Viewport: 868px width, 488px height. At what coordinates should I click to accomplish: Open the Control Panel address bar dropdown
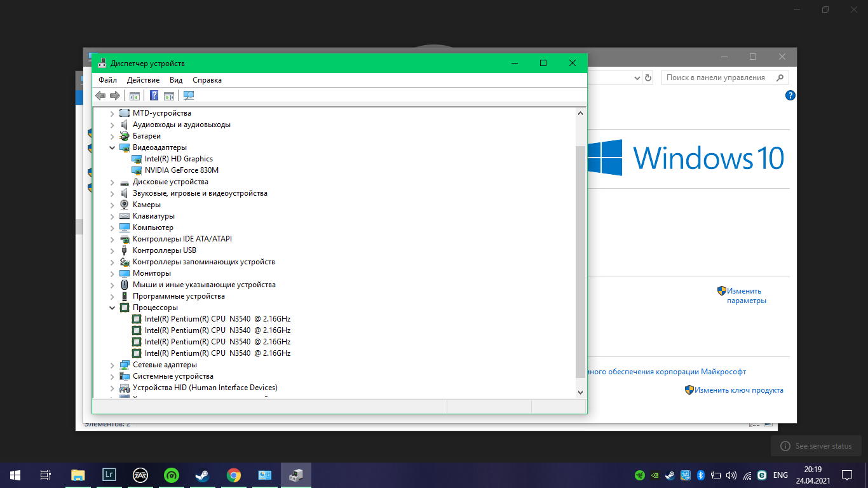coord(637,78)
